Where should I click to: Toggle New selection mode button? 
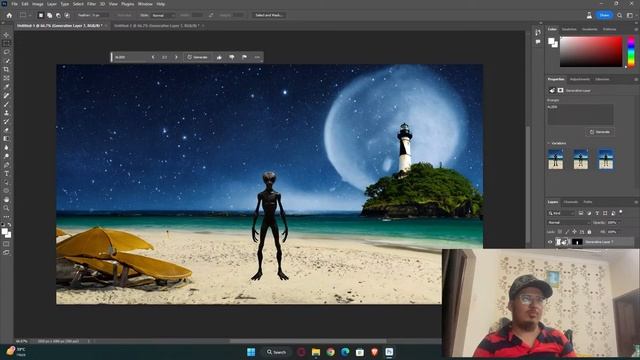tap(40, 15)
